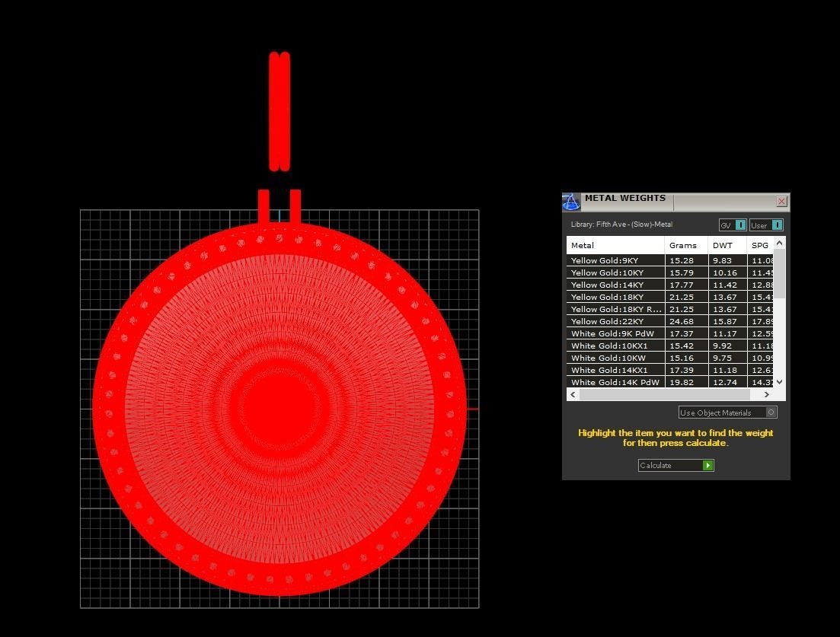
Task: Select the White Gold:14KX1 row
Action: point(669,370)
